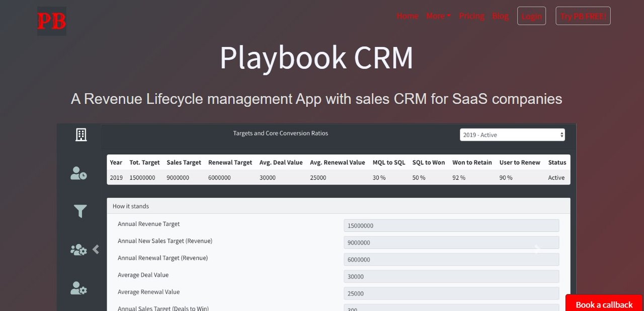
Task: Click the Avg. Deal Value column header
Action: pyautogui.click(x=281, y=163)
